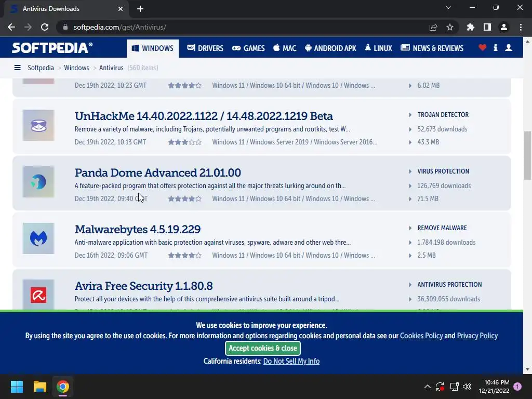Click the UnHackMe star rating
Image resolution: width=532 pixels, height=399 pixels.
(185, 142)
